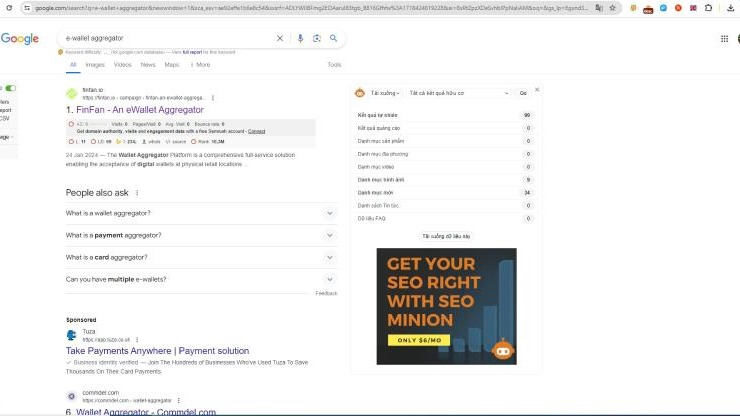This screenshot has width=740, height=416.
Task: Expand 'What is a card aggregator?' question
Action: [202, 257]
